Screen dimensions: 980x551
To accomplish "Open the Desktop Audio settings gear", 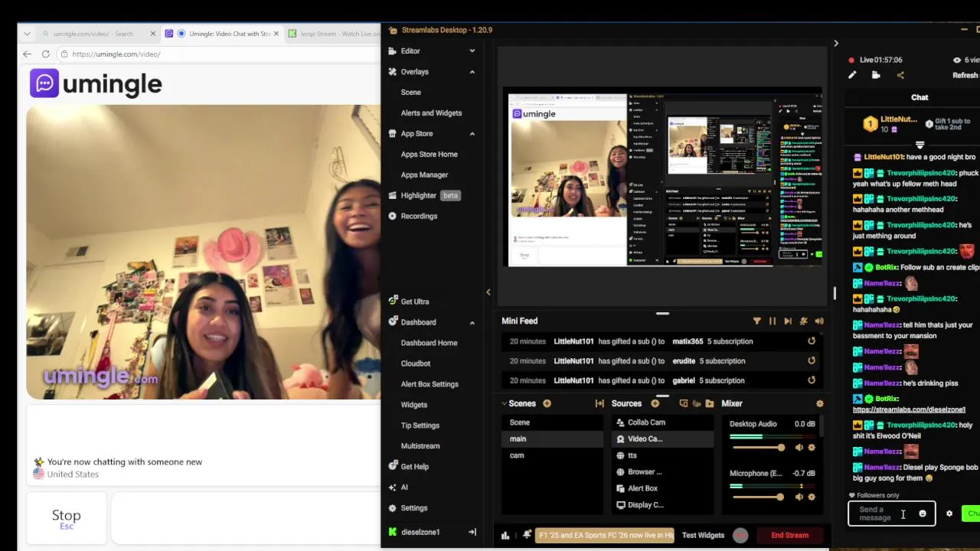I will (812, 448).
